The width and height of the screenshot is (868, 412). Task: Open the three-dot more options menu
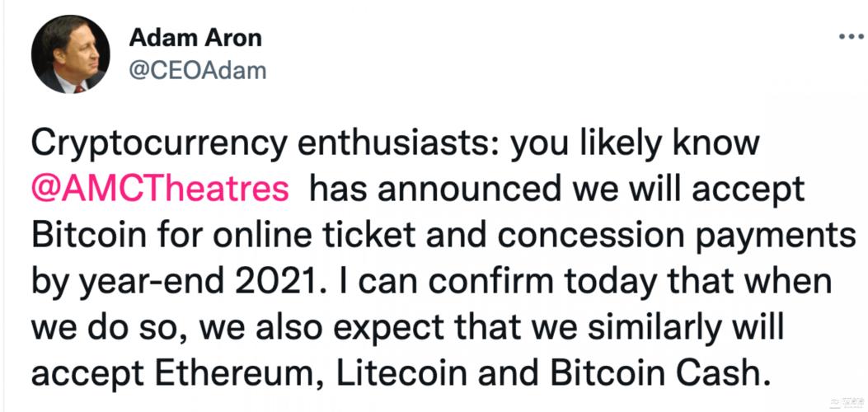(x=852, y=38)
